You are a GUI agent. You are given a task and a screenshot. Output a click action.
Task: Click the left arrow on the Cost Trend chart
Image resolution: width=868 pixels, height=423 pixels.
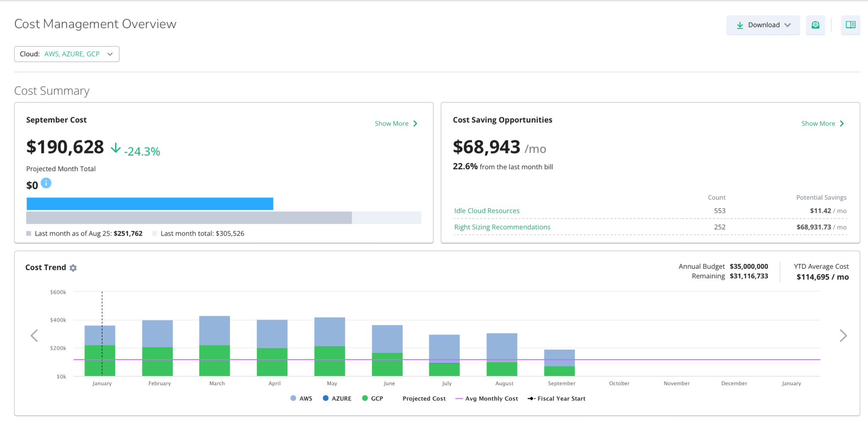pos(34,335)
